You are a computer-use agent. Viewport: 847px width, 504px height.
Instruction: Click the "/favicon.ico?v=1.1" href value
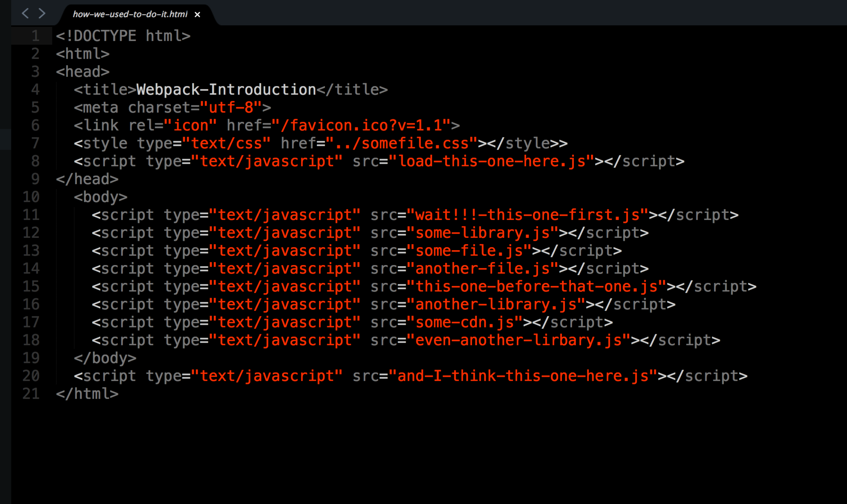361,125
